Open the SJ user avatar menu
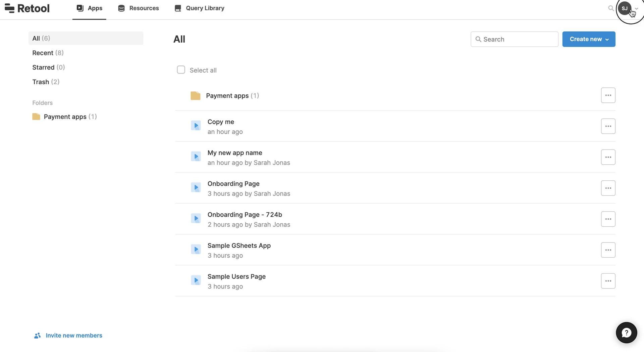Screen dimensions: 644x352 click(625, 8)
